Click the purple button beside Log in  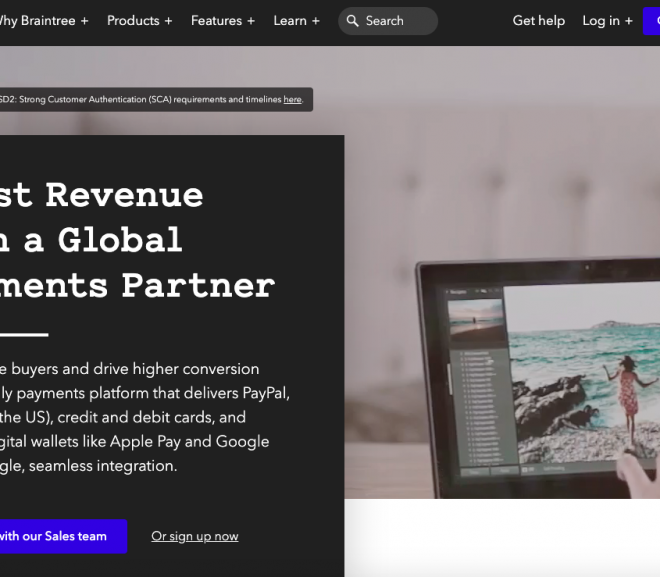(x=651, y=21)
